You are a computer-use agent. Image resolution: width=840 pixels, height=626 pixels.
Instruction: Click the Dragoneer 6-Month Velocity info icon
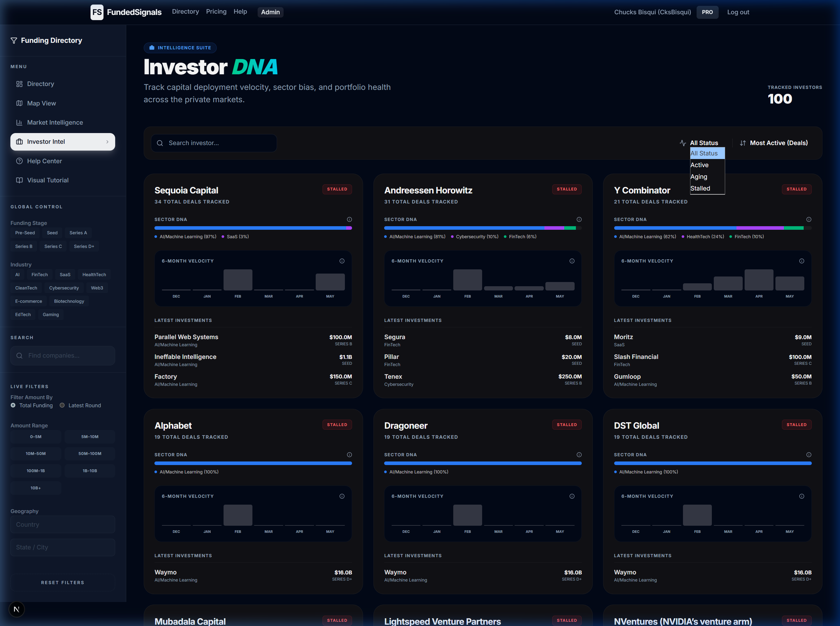coord(572,497)
